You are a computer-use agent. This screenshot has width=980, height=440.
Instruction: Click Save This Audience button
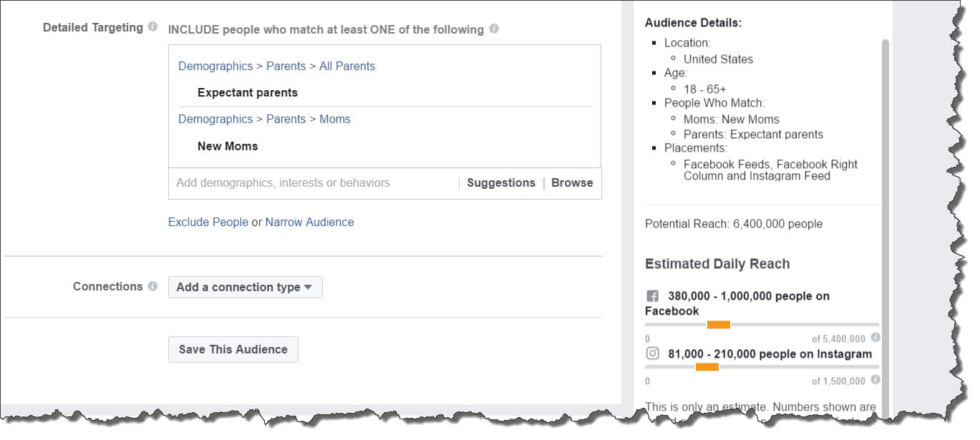[x=233, y=350]
